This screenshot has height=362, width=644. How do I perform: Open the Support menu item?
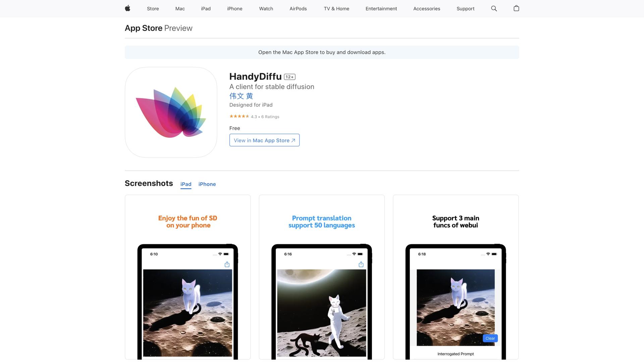(x=465, y=9)
